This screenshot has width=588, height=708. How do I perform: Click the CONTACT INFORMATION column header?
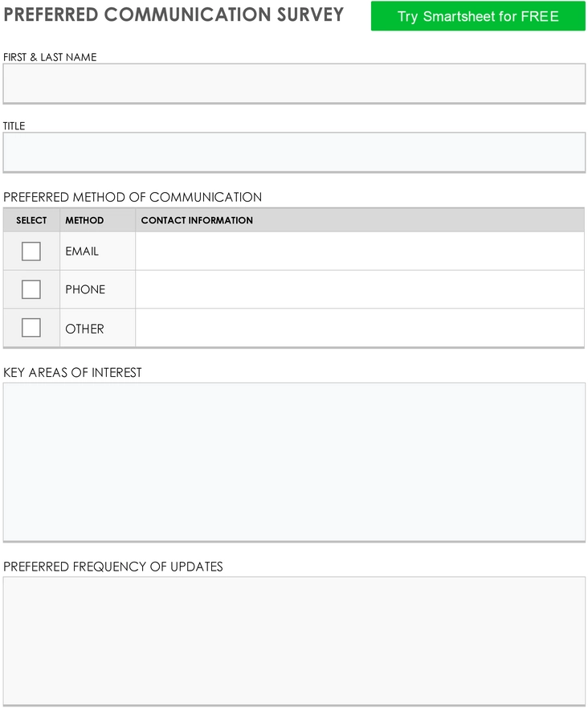tap(360, 220)
